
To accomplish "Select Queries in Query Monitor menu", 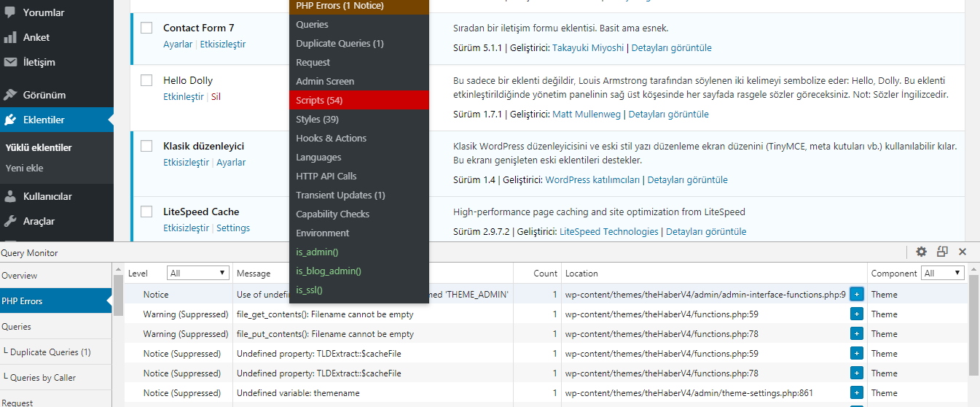I will [359, 24].
